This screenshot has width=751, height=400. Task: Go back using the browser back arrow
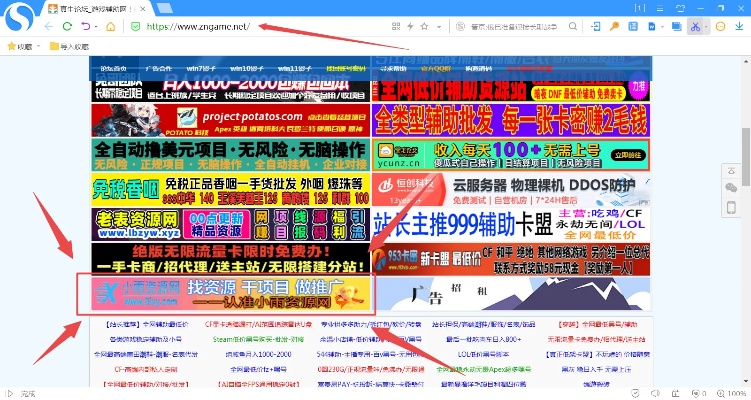[49, 27]
